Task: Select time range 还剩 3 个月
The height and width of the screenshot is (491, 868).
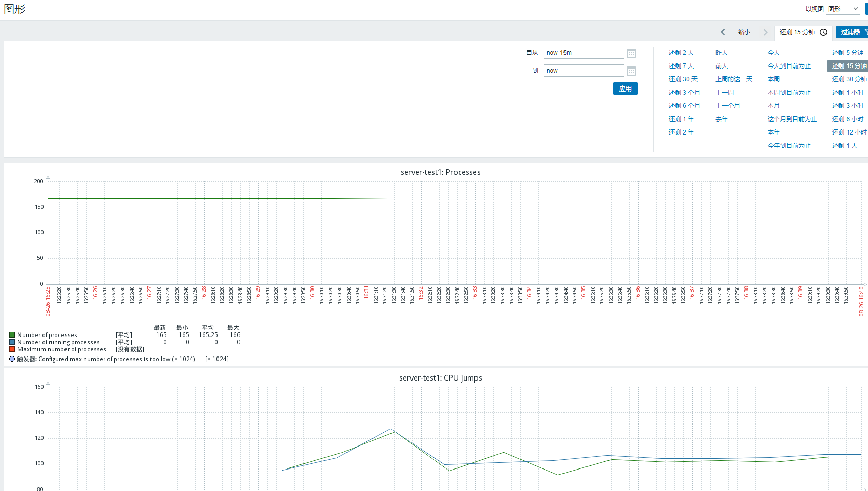Action: pos(684,93)
